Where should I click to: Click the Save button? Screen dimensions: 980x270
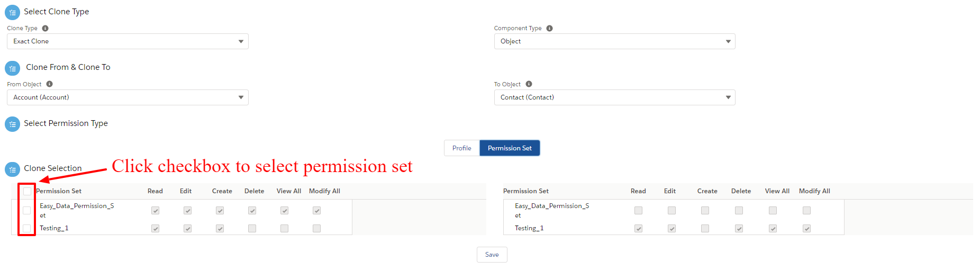point(492,255)
